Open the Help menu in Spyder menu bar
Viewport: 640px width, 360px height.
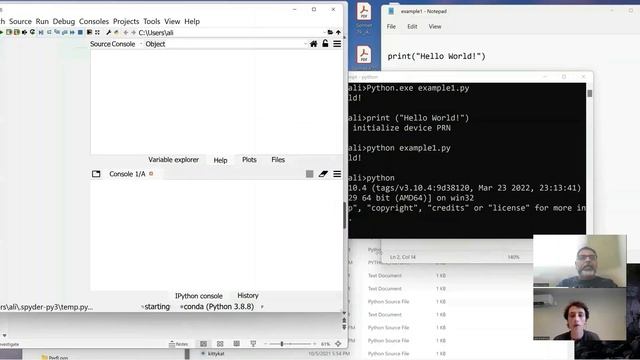click(x=192, y=21)
